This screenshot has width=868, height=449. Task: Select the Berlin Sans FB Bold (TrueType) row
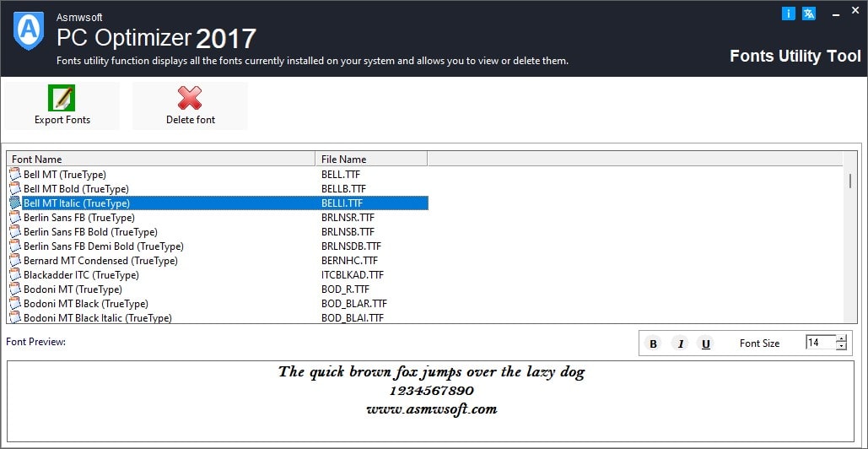pyautogui.click(x=218, y=232)
